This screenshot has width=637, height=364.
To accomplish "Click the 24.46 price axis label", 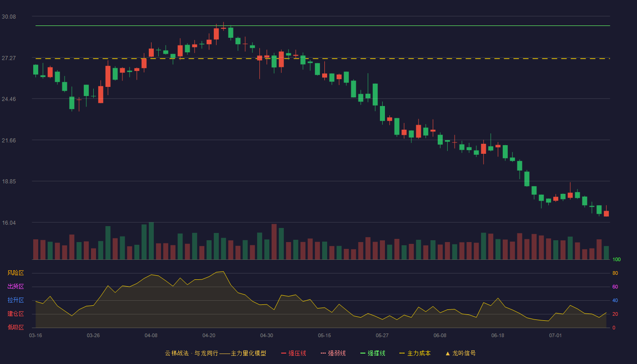I will 9,99.
